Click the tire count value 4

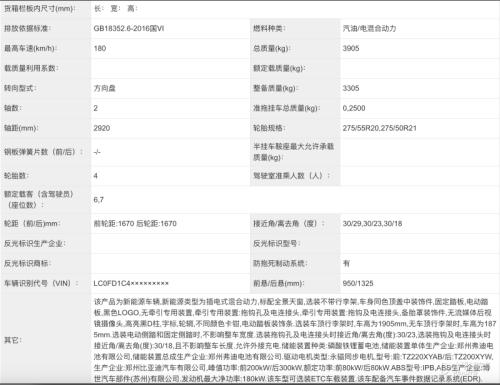[96, 176]
